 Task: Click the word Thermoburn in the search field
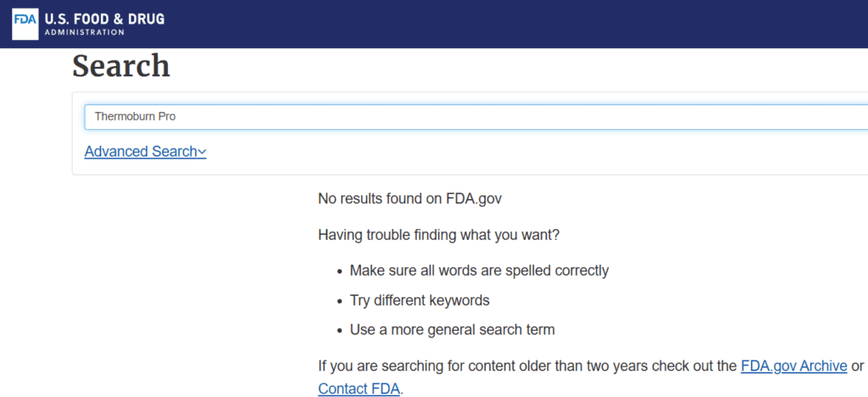tap(126, 117)
